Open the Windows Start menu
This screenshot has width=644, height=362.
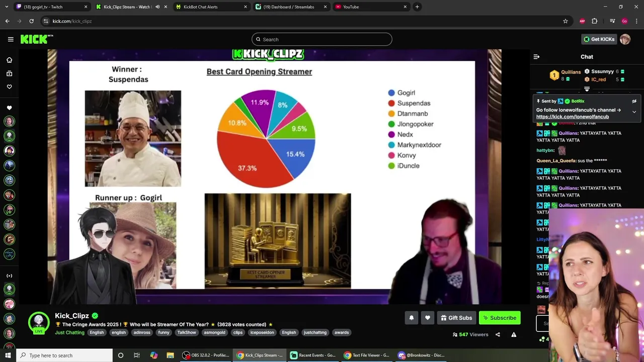point(7,355)
